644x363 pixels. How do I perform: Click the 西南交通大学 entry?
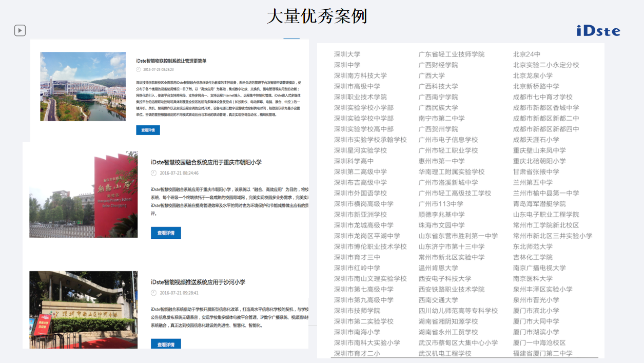(438, 300)
